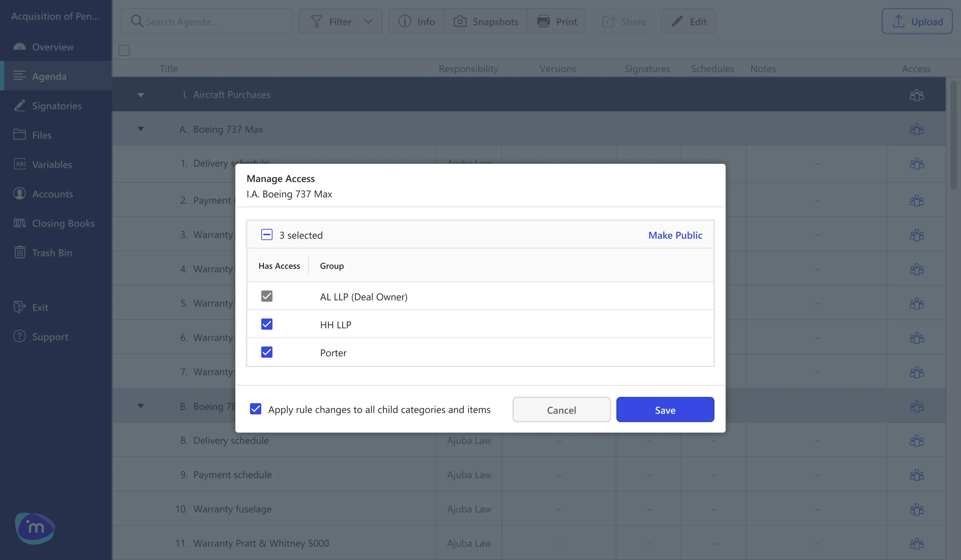
Task: Click the Has Access column header
Action: point(279,266)
